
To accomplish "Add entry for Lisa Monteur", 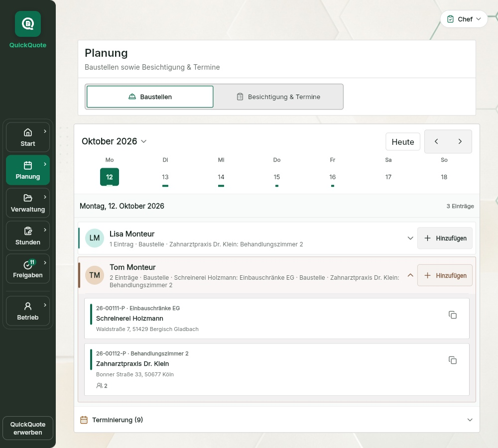I will coord(445,238).
